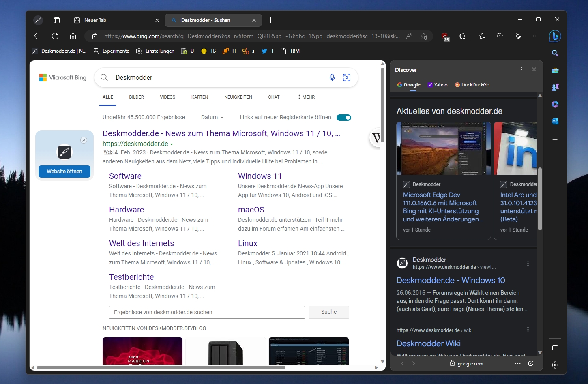The image size is (588, 384).
Task: Open the Testberichte sublink
Action: pos(131,277)
